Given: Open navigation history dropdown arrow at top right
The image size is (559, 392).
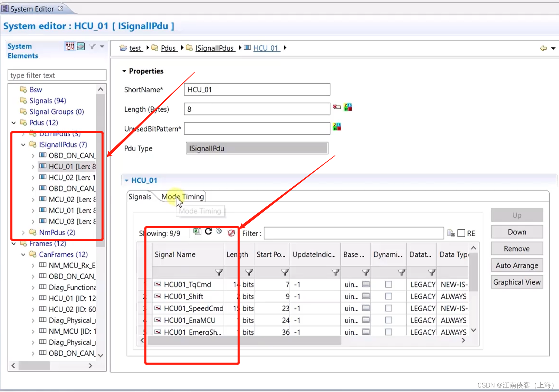Looking at the screenshot, I should pos(553,48).
